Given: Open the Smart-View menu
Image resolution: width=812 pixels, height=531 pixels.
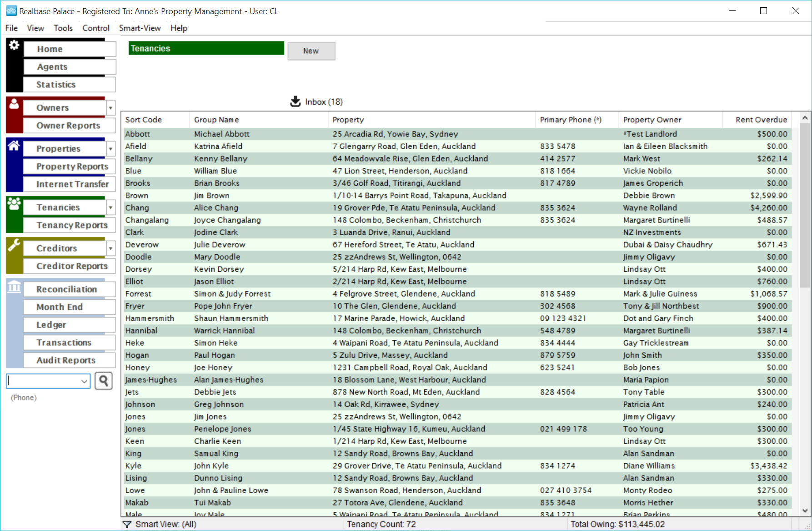Looking at the screenshot, I should [x=140, y=28].
